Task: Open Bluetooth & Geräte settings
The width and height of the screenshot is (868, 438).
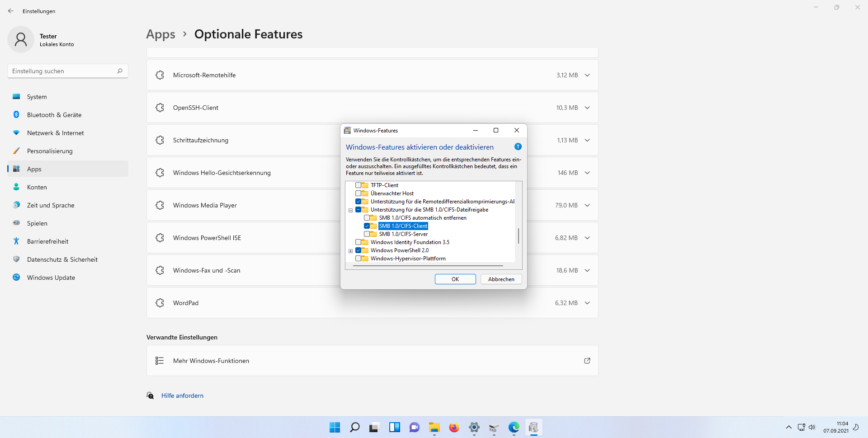Action: [68, 115]
